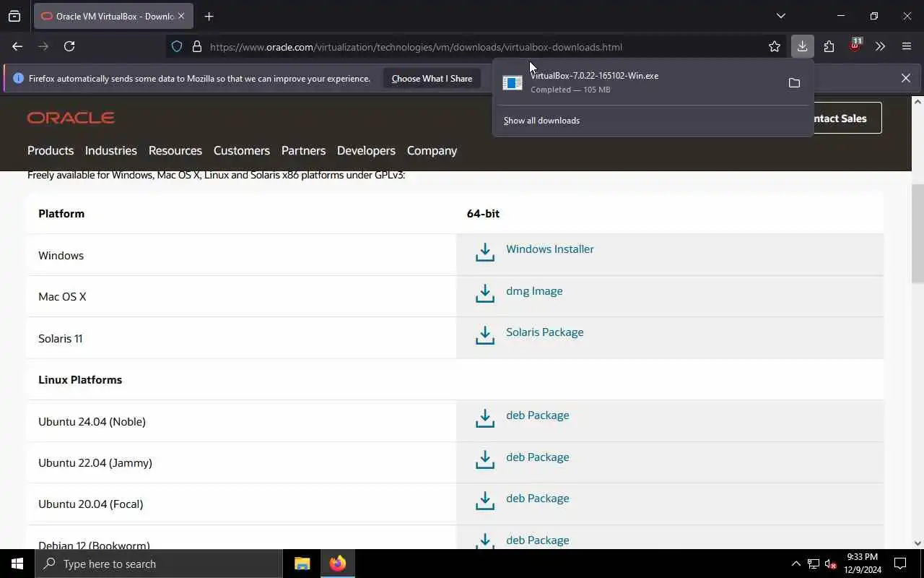Viewport: 924px width, 578px height.
Task: Click deb Package link for Ubuntu 22.04
Action: 538,457
